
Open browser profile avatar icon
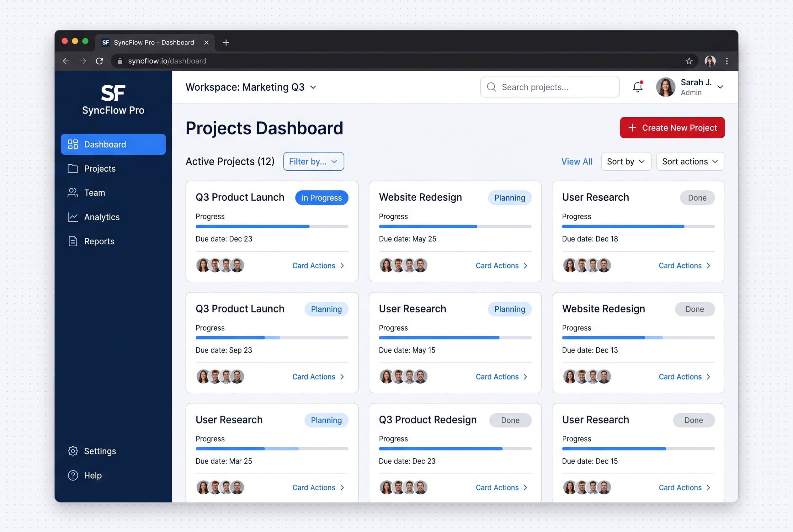tap(710, 61)
